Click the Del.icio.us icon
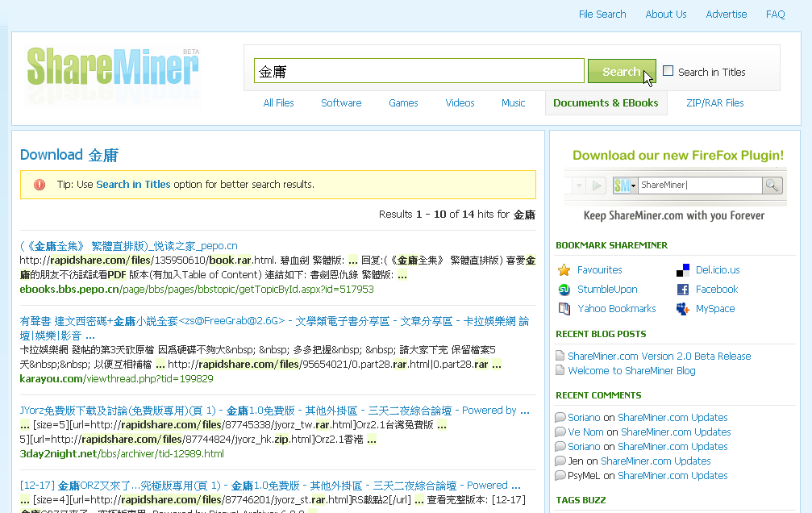Viewport: 812px width, 513px height. pos(682,270)
